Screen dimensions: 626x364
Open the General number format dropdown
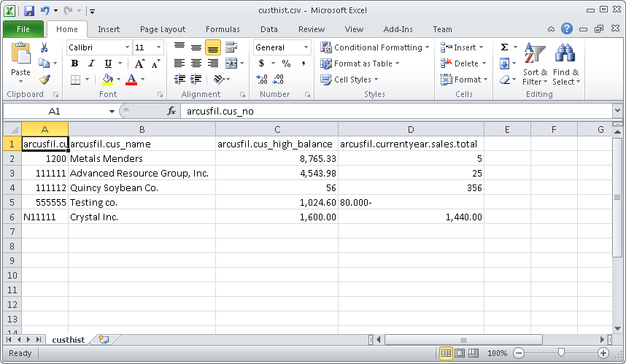(x=306, y=47)
